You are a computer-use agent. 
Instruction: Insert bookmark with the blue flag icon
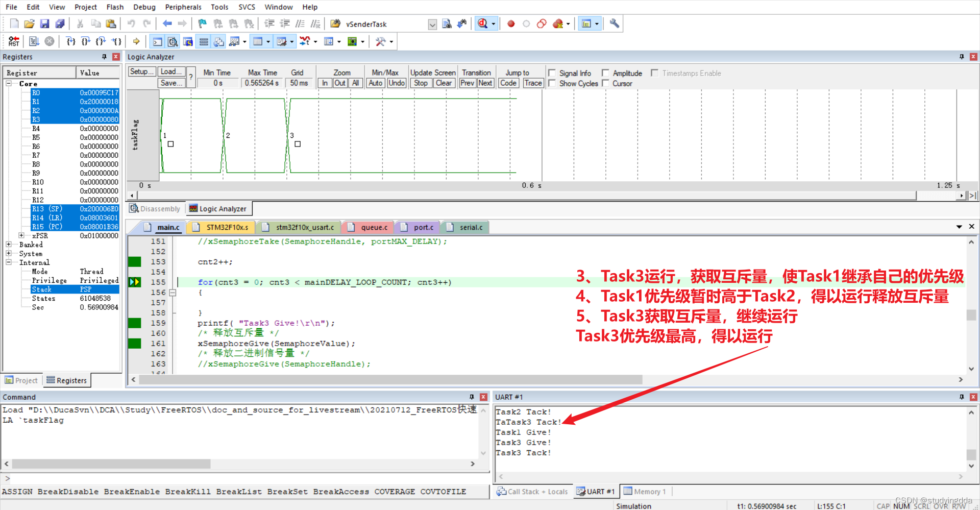[203, 23]
